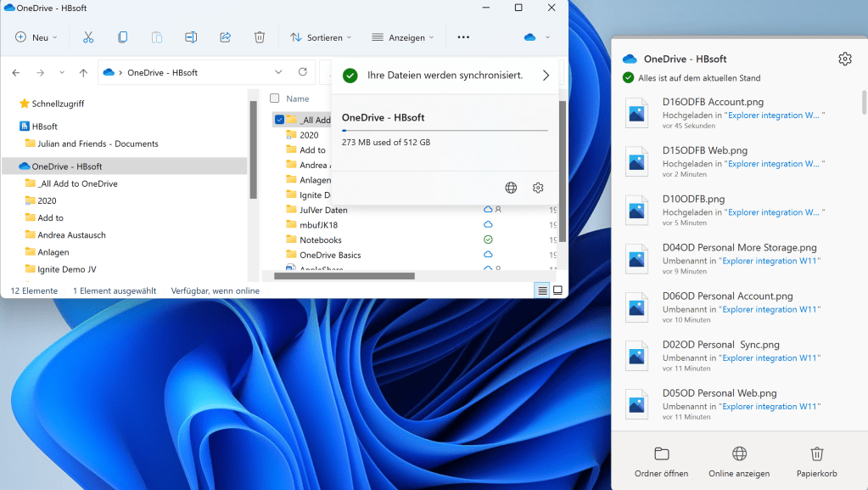Click Ordner öffnen in OneDrive panel
This screenshot has width=868, height=490.
coord(661,461)
